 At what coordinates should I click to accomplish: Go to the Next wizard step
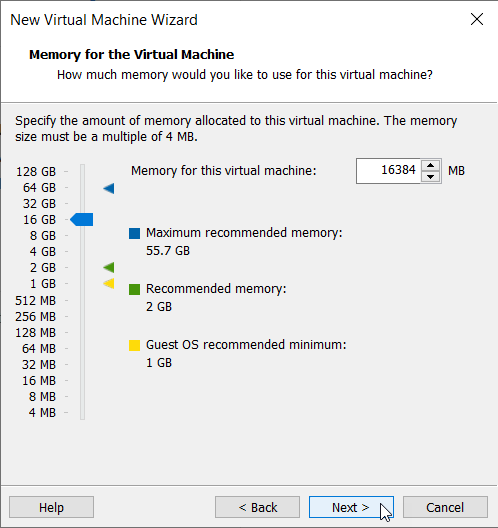pyautogui.click(x=351, y=507)
